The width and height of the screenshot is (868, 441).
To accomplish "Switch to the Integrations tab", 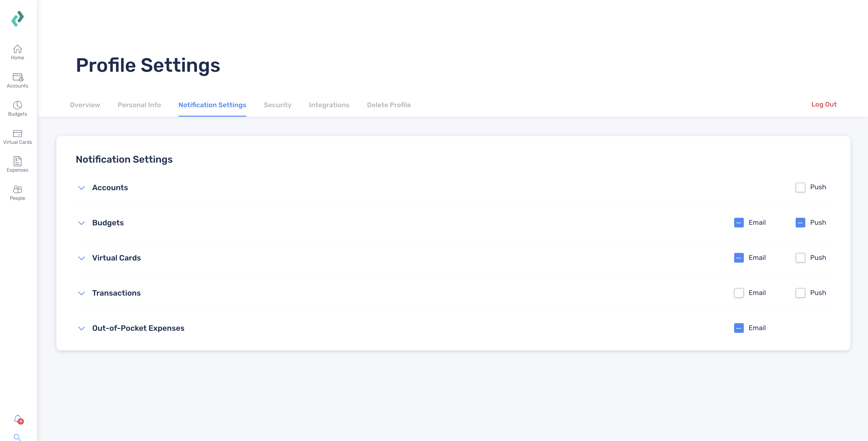I will tap(329, 105).
